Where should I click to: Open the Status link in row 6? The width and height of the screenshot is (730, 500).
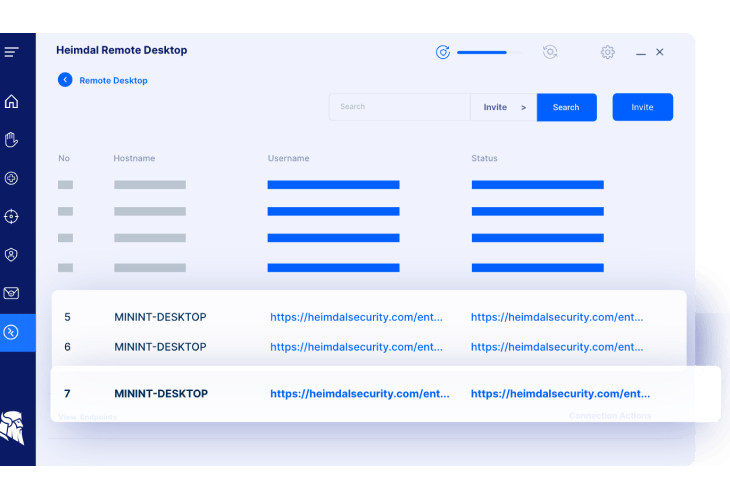pos(557,347)
